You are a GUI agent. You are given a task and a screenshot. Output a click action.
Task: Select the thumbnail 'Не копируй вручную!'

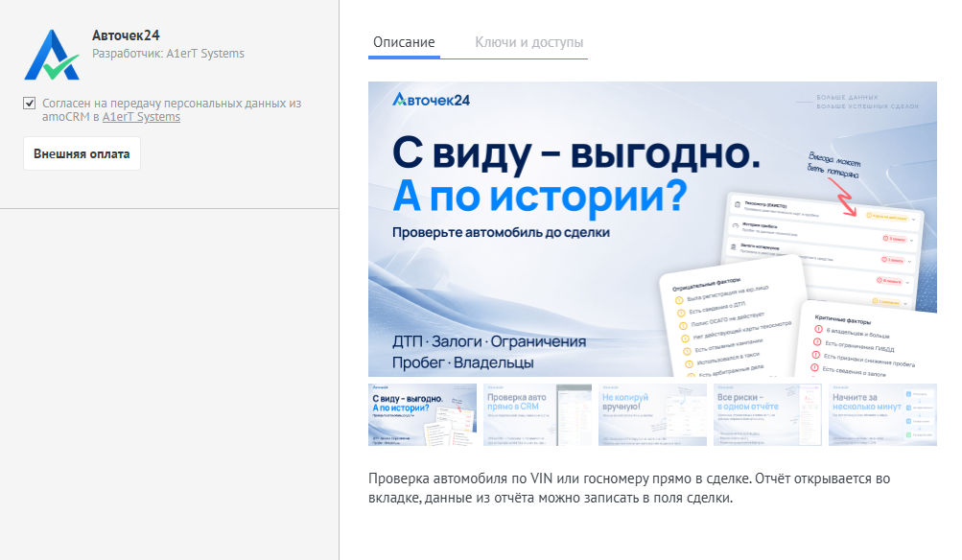[x=652, y=414]
